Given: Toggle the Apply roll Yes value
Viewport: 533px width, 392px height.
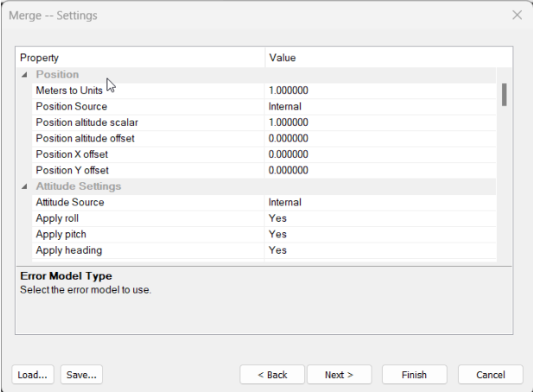Looking at the screenshot, I should click(380, 218).
